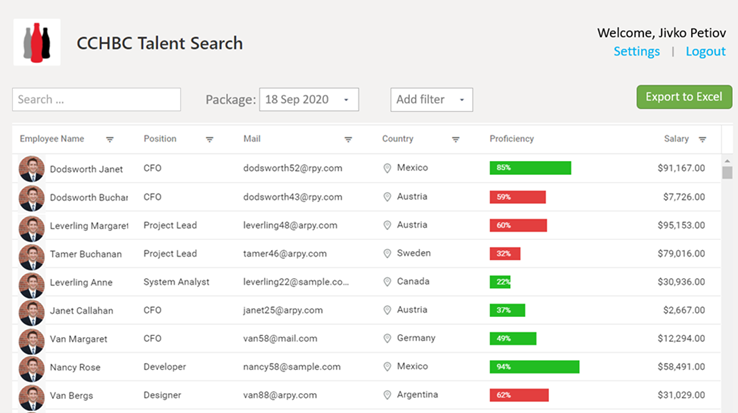Click Welcome, Jivko Petiov text
This screenshot has height=413, width=738.
tap(661, 32)
